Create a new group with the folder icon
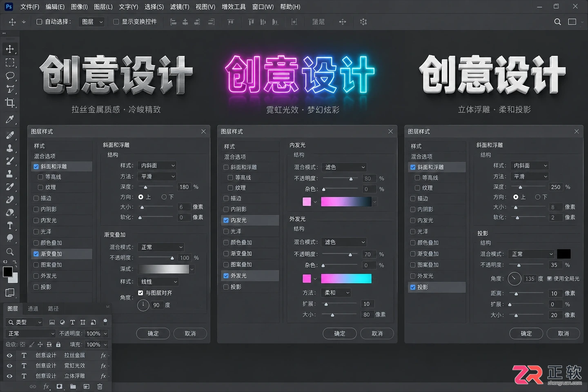Image resolution: width=588 pixels, height=392 pixels. [73, 386]
